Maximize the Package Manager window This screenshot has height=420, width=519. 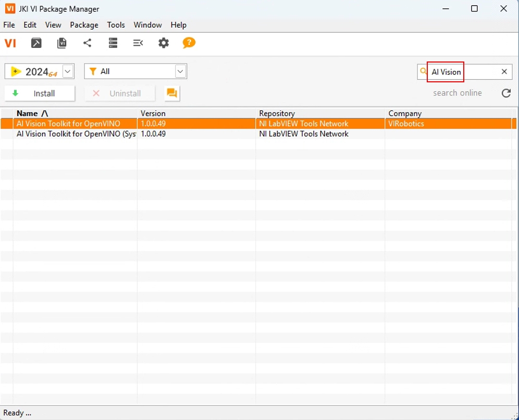pos(474,9)
